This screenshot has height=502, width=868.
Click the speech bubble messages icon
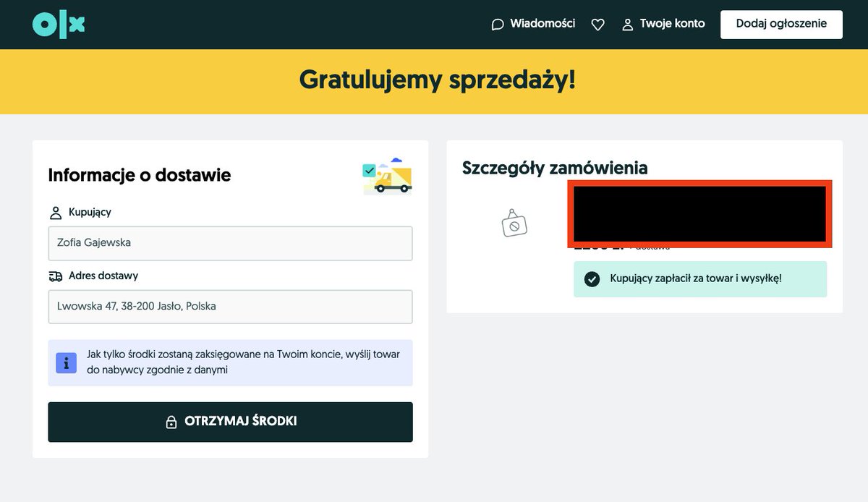coord(498,25)
